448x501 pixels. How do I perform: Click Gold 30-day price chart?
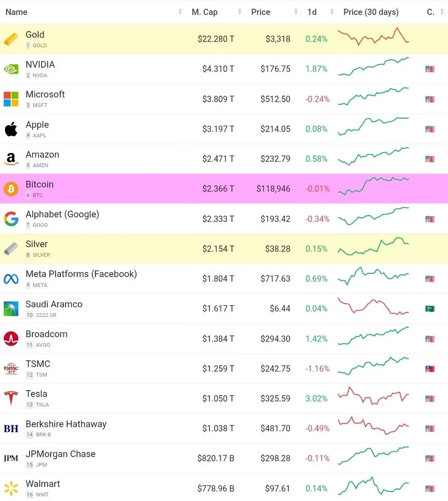pyautogui.click(x=373, y=37)
